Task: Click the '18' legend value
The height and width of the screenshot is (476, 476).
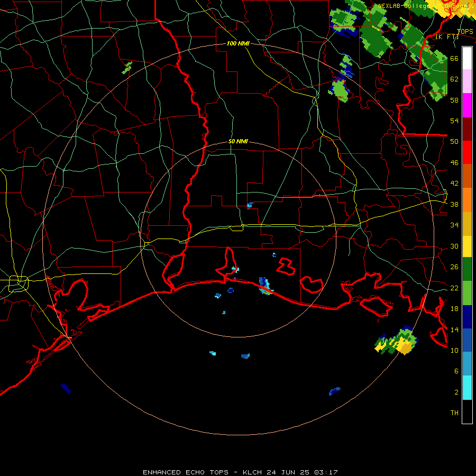Action: tap(454, 309)
